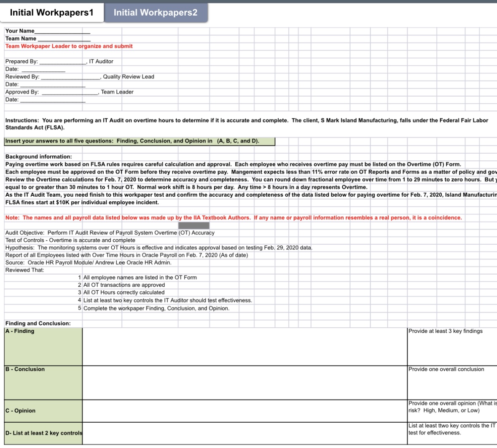Open the Initial Workpapers2 tab
The image size is (497, 448).
point(156,12)
